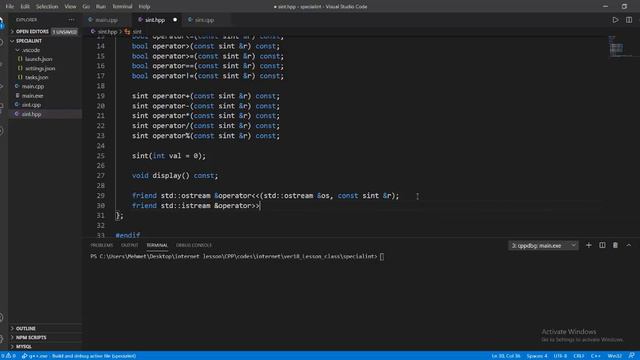Select the Terminal panel tab
The height and width of the screenshot is (360, 640).
click(x=157, y=245)
